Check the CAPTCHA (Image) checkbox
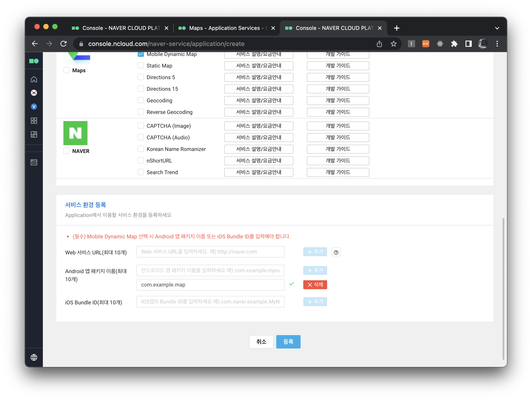The width and height of the screenshot is (532, 400). coord(141,126)
